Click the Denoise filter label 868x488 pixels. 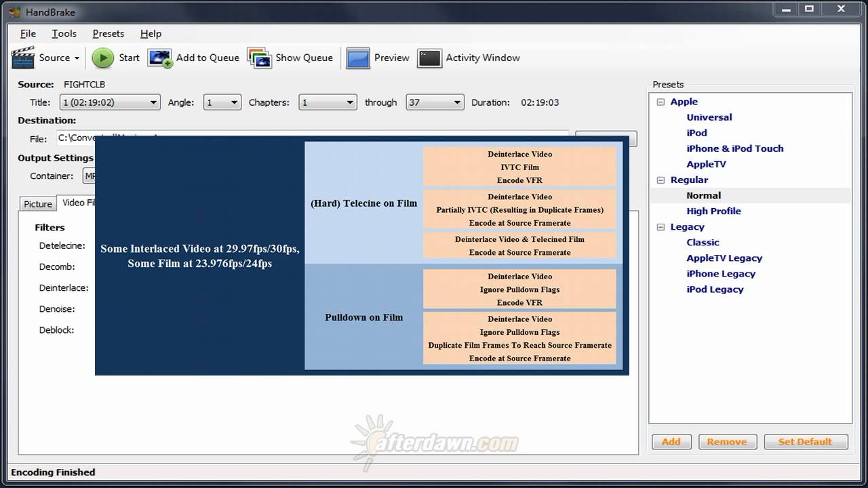click(57, 309)
